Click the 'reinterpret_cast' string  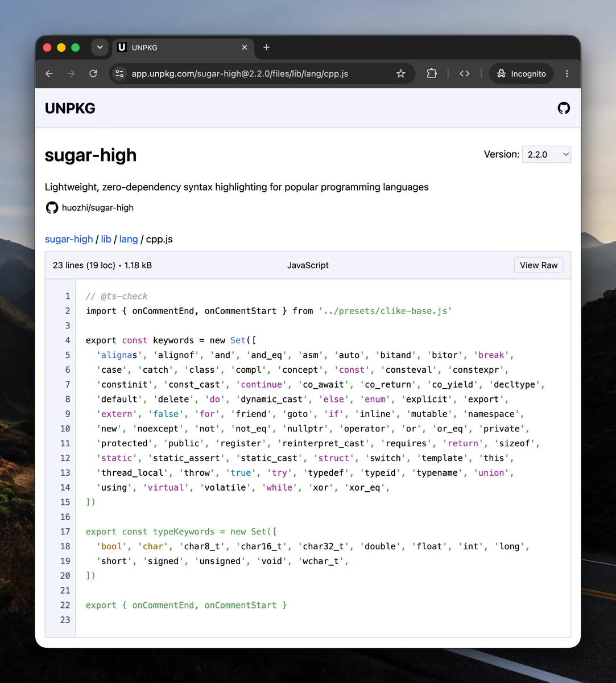point(323,443)
